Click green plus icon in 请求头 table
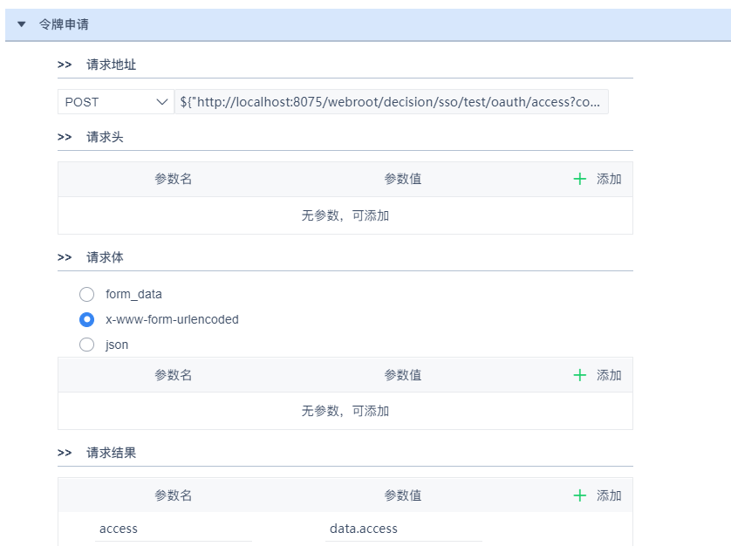This screenshot has width=731, height=560. [580, 179]
